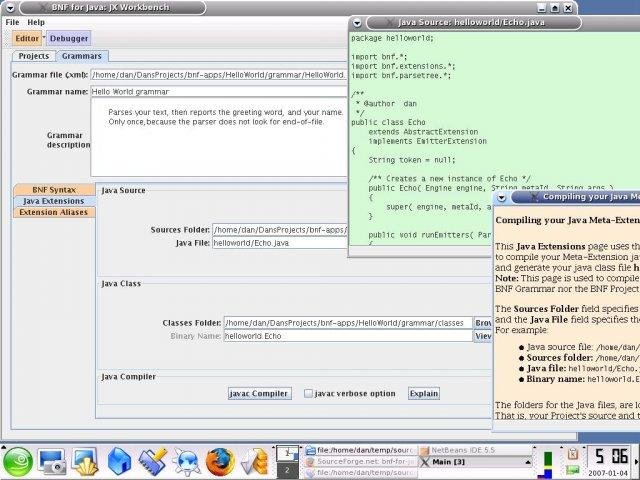This screenshot has width=640, height=480.
Task: Click the 'Java Compiler' section label
Action: [129, 377]
